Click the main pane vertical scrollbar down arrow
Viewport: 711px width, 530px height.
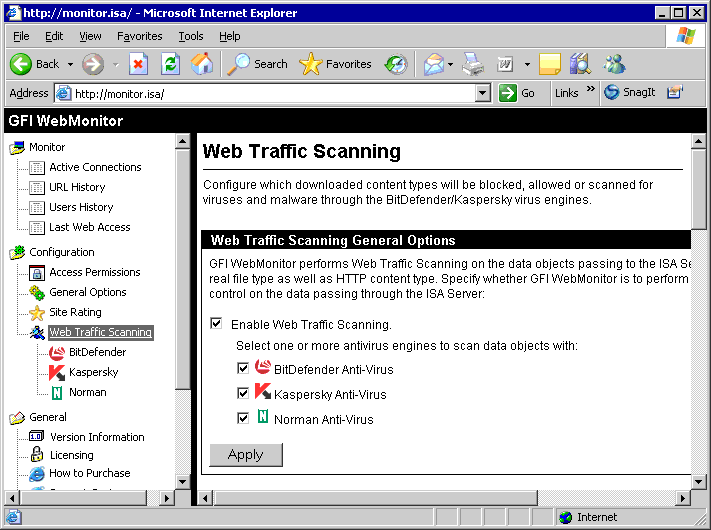(x=698, y=482)
